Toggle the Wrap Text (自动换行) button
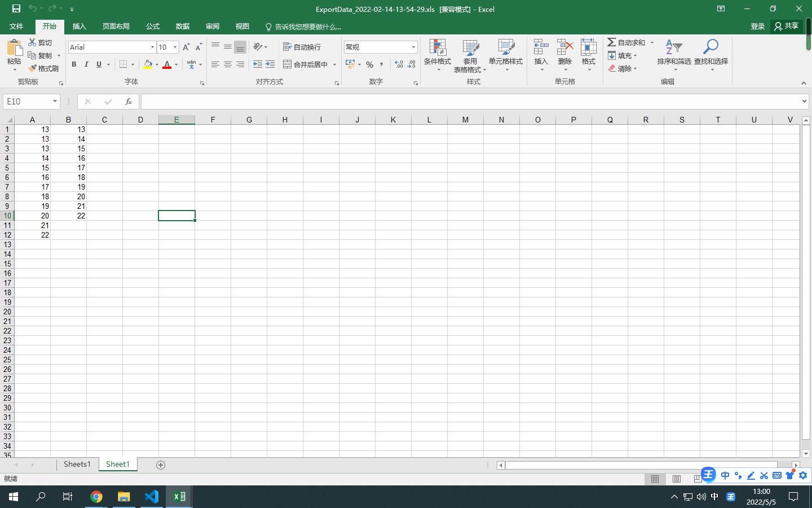The width and height of the screenshot is (812, 508). coord(302,47)
